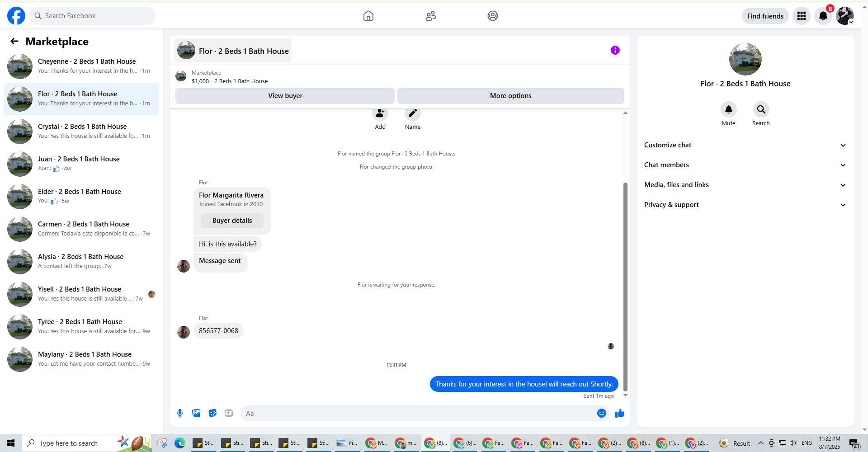Open the Friends icon in top navigation
Viewport: 868px width, 452px height.
pos(431,16)
